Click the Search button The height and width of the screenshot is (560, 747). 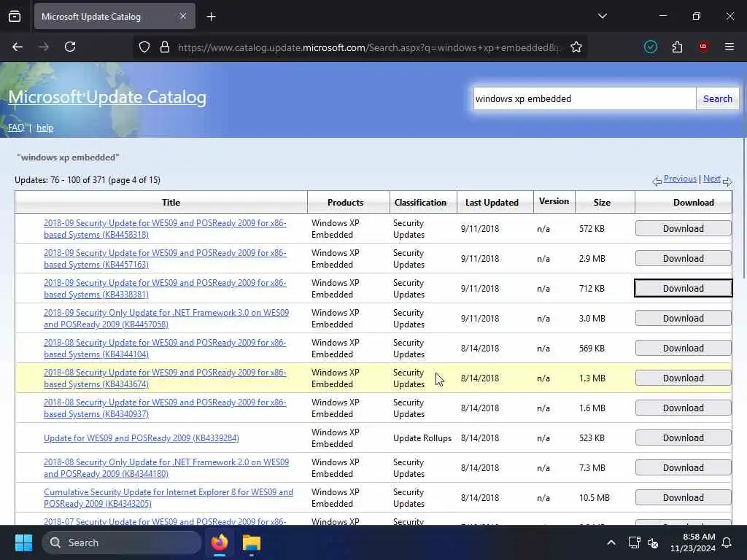point(718,98)
